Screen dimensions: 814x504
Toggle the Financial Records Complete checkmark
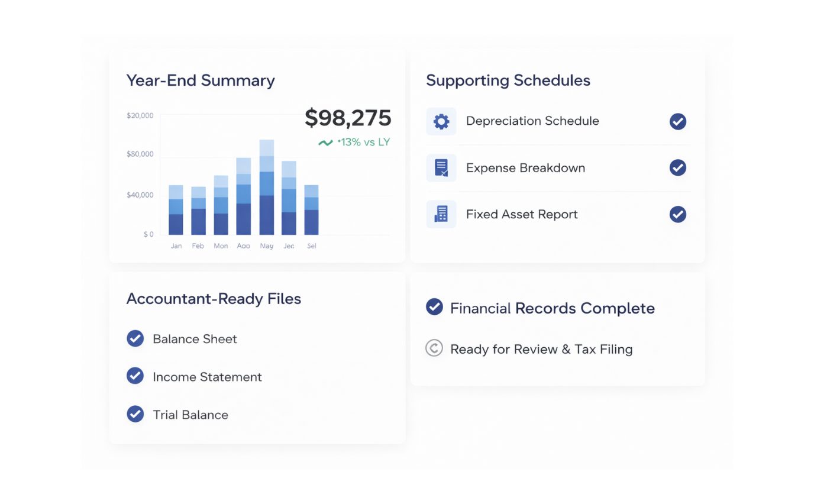[x=434, y=307]
